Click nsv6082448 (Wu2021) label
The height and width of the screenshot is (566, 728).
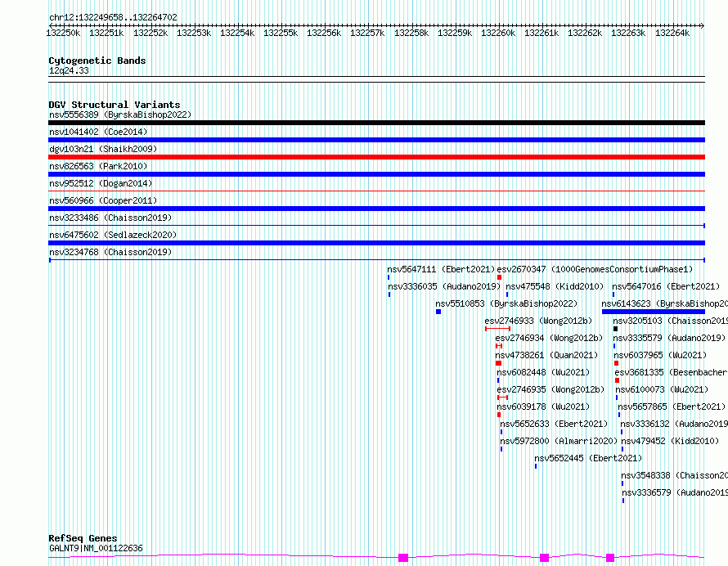pyautogui.click(x=543, y=372)
